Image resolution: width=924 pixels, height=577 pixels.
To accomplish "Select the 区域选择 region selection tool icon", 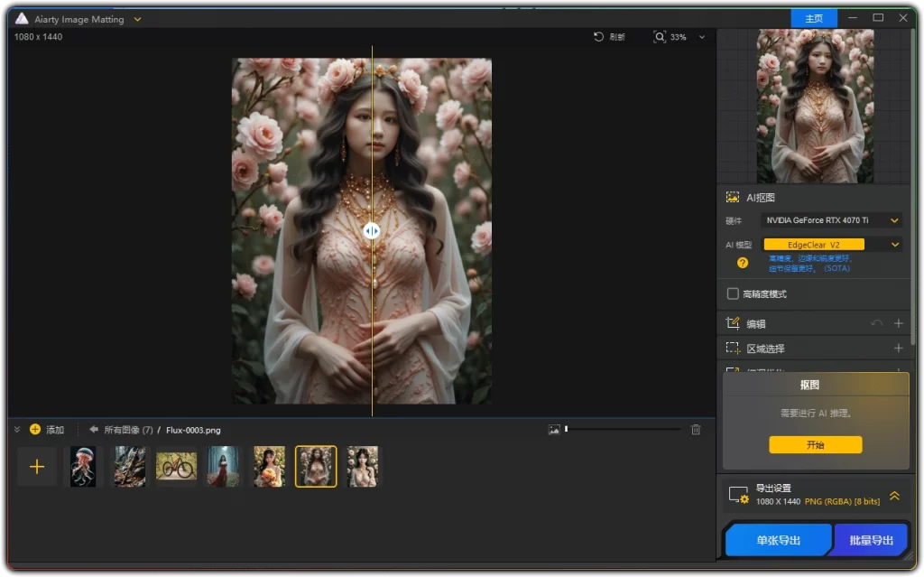I will pos(732,348).
